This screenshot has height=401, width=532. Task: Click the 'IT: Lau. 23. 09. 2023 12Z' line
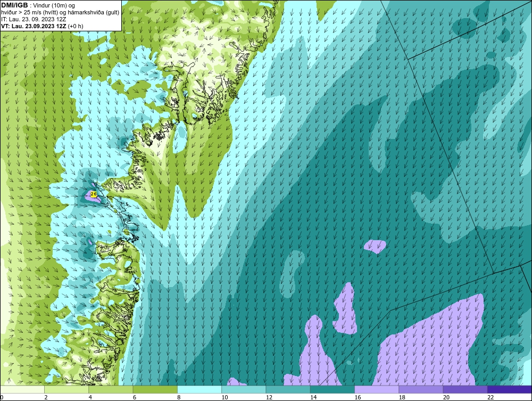click(34, 19)
